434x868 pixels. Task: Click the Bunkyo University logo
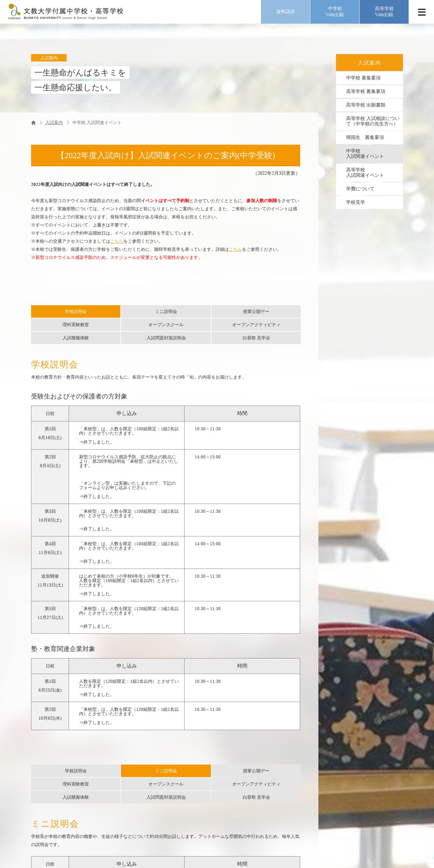click(66, 12)
